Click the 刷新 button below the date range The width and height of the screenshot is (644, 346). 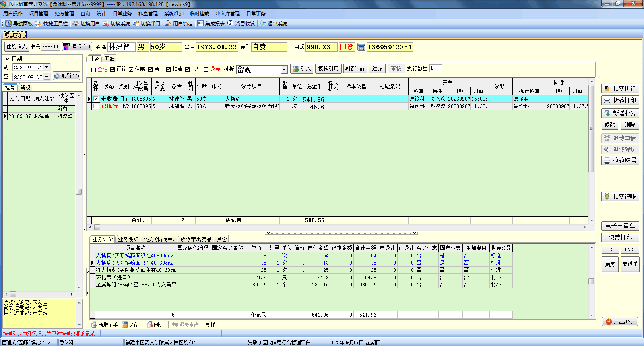click(66, 76)
